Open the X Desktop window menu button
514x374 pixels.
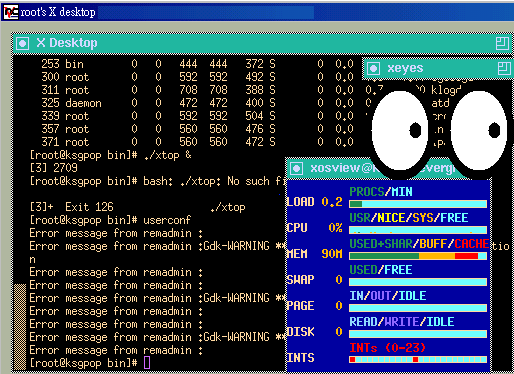click(x=23, y=43)
